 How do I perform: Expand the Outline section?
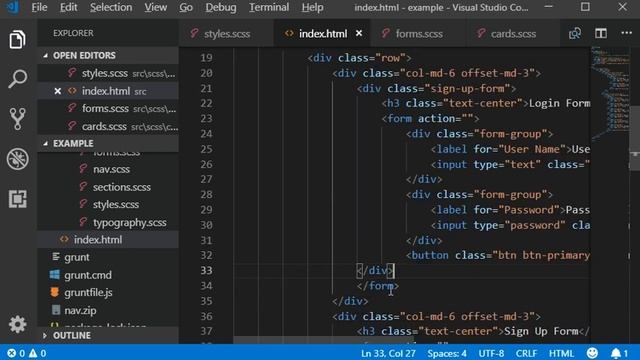(108, 336)
